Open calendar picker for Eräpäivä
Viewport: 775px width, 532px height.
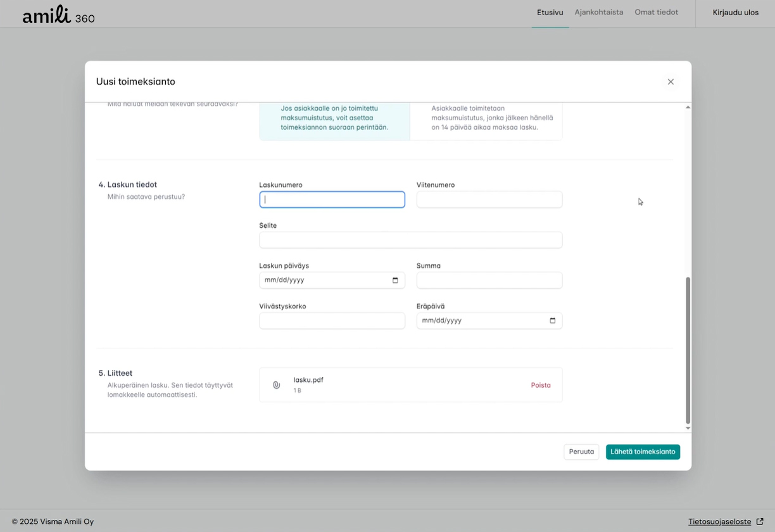pyautogui.click(x=552, y=320)
